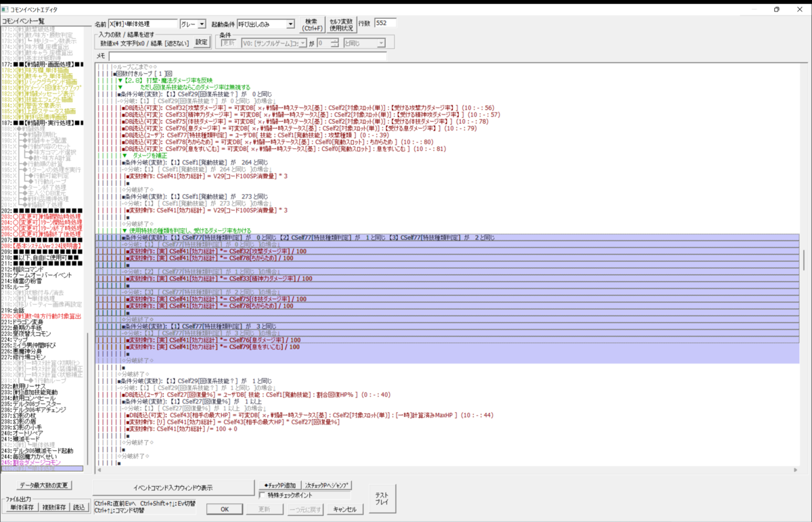Click the キャンセル button
The height and width of the screenshot is (522, 812).
(345, 509)
